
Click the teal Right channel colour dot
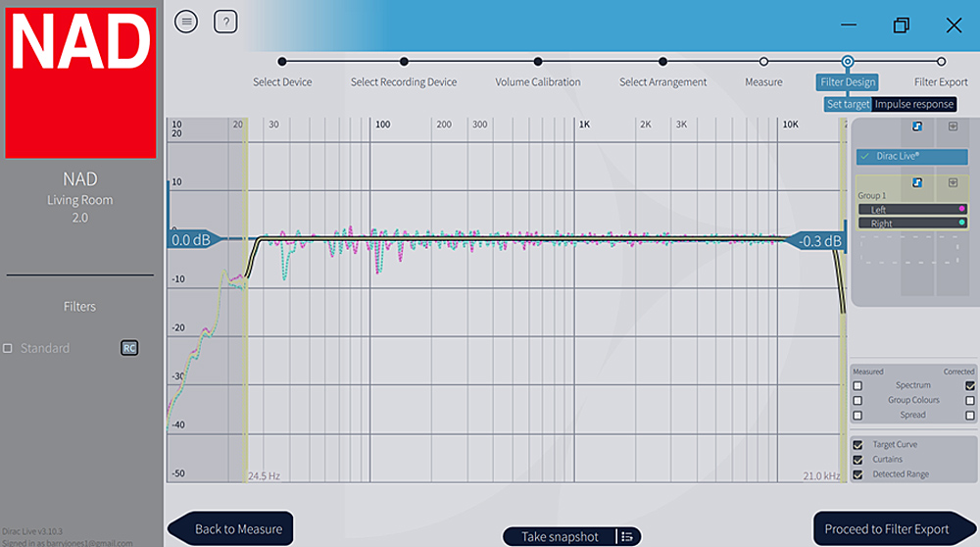(961, 223)
